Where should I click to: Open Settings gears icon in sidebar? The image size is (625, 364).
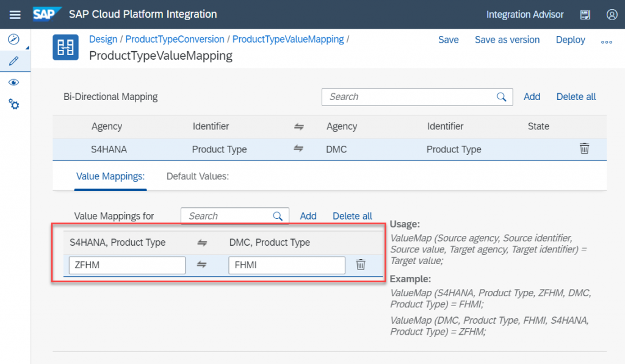13,104
